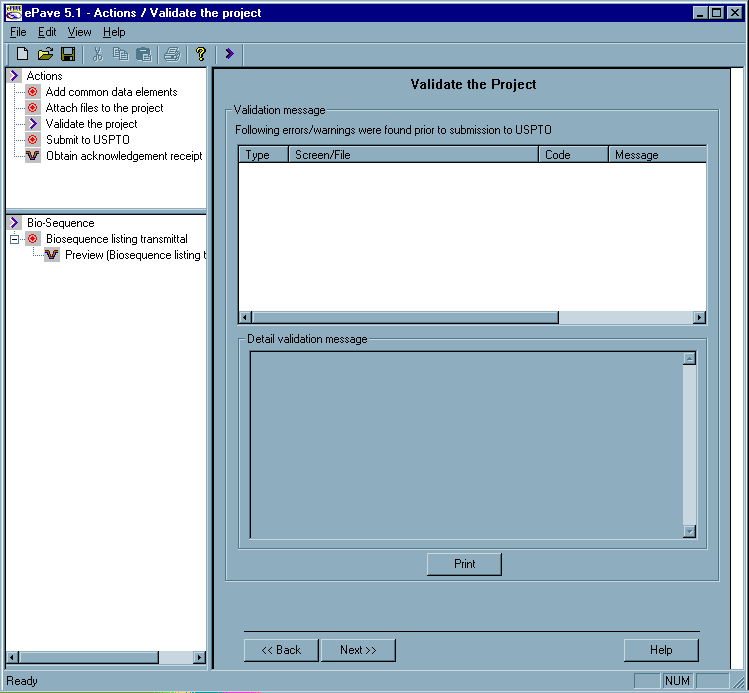749x693 pixels.
Task: Sort by the Code column header
Action: tap(573, 155)
